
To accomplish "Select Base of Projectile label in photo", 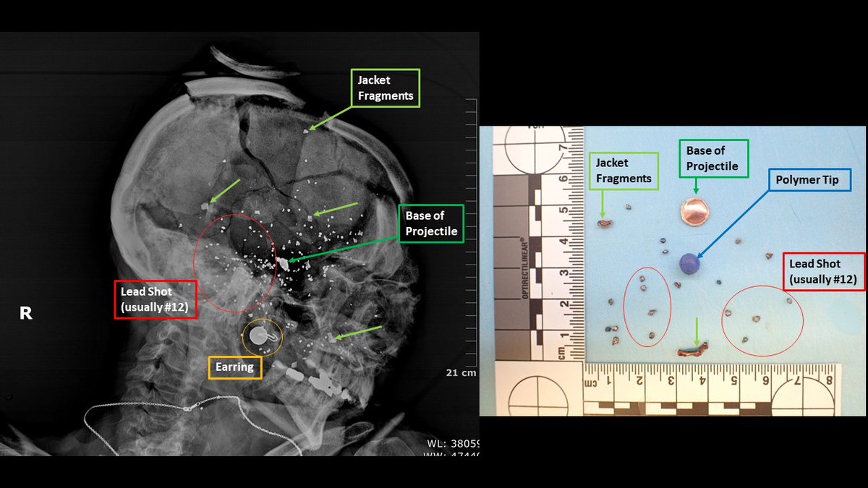I will (x=712, y=158).
